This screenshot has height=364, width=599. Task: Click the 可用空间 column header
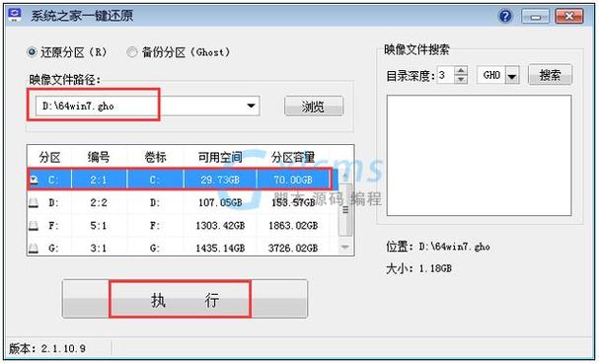click(220, 157)
